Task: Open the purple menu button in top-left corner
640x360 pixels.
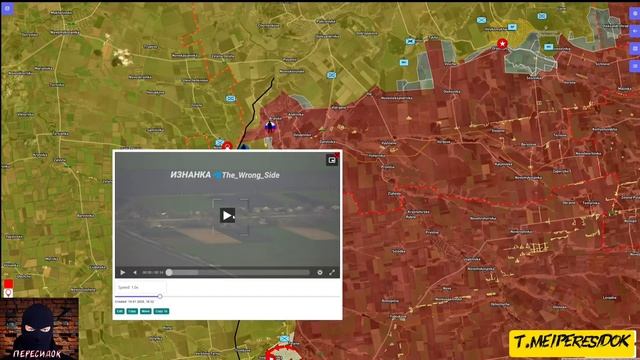Action: pos(7,8)
